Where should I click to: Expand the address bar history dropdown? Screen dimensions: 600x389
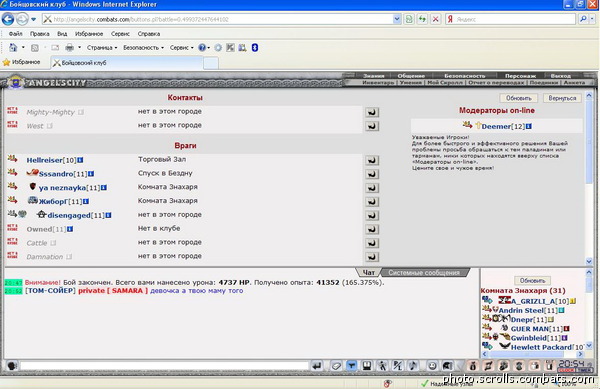[397, 19]
